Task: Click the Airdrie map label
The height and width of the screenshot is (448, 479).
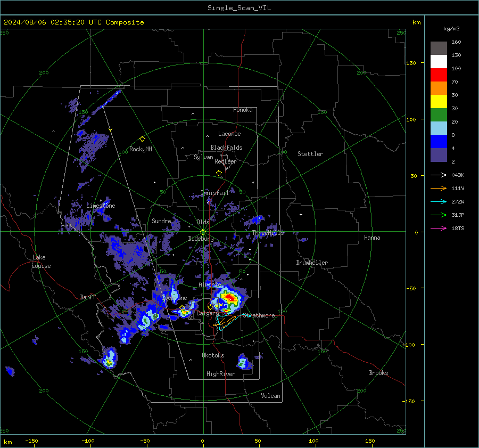Action: click(210, 284)
